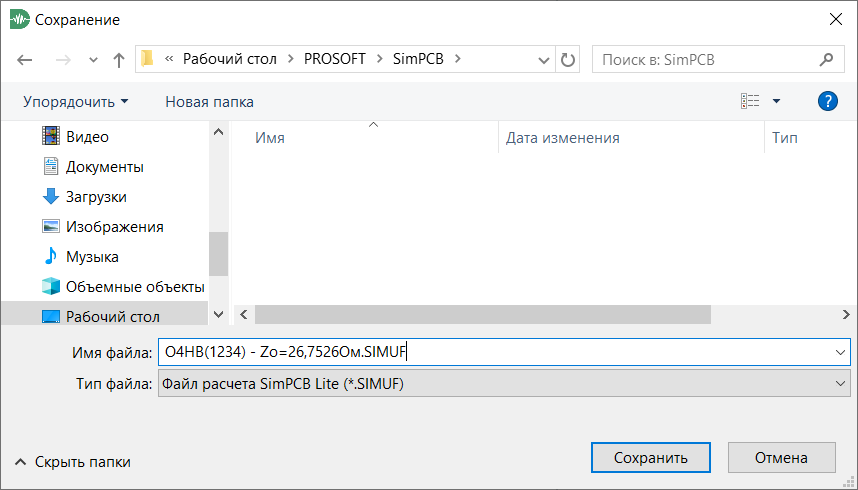Click the Музыка note icon
Image resolution: width=858 pixels, height=490 pixels.
[x=51, y=256]
